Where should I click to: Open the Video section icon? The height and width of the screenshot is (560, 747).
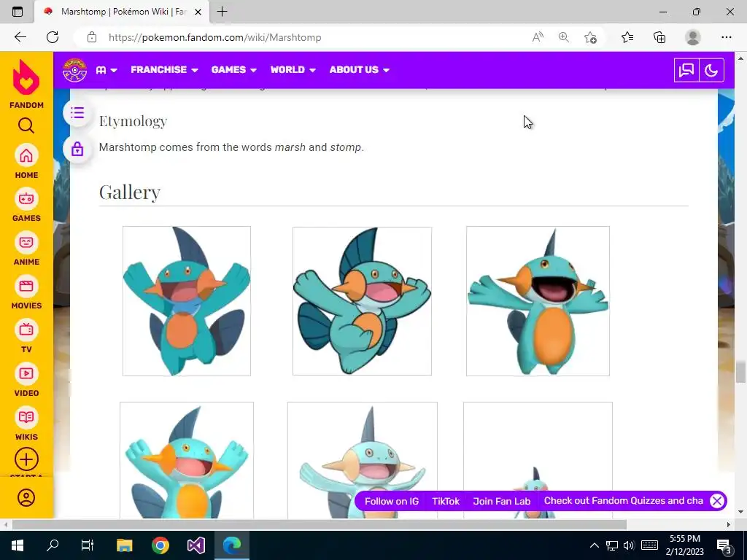tap(26, 373)
